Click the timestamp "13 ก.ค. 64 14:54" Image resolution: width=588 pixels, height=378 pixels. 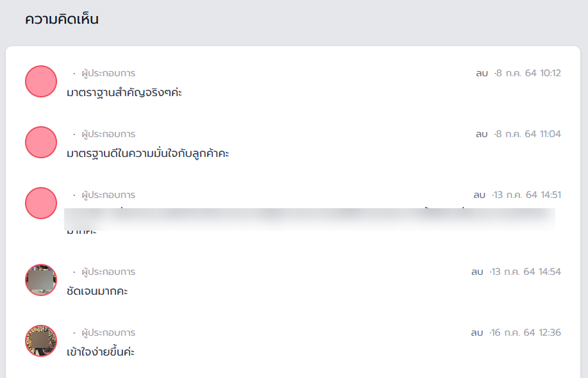(526, 272)
